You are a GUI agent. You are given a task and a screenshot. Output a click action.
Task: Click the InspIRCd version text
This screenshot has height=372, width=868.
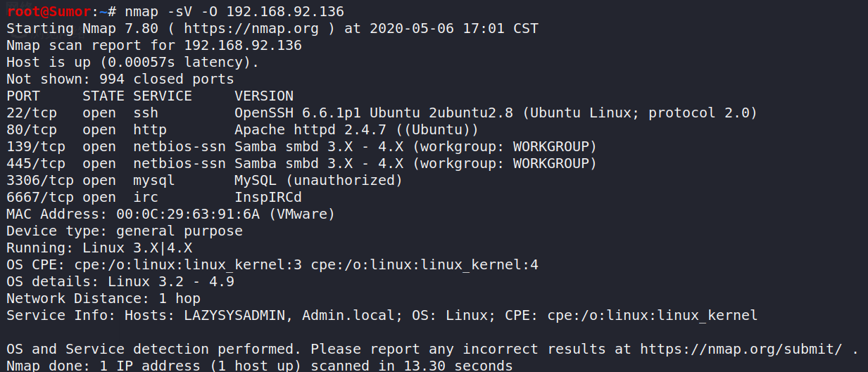268,197
